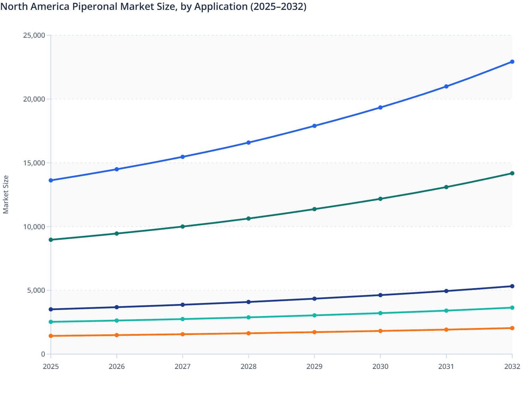Screen dimensions: 532x395
Task: Click navy line data point at 2028
Action: [x=248, y=302]
